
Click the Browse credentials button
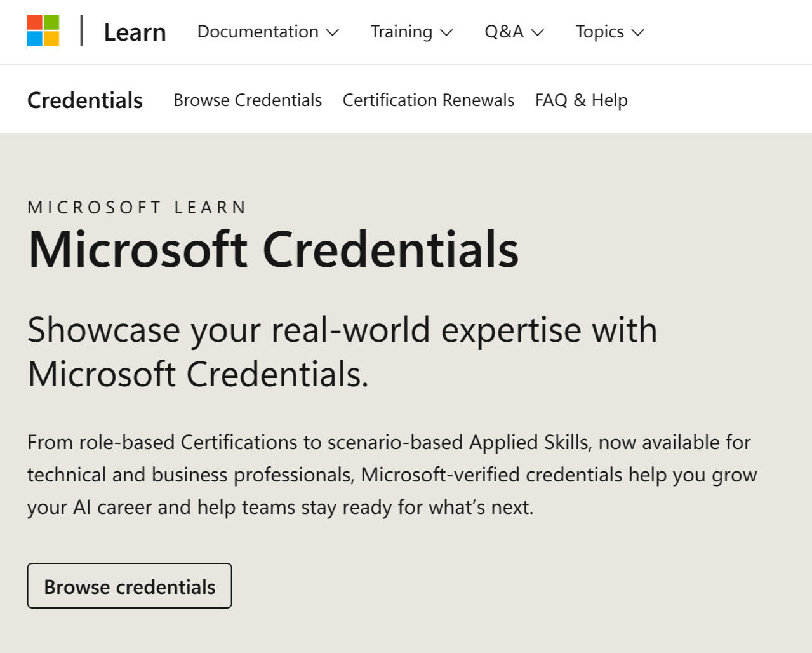pos(129,586)
